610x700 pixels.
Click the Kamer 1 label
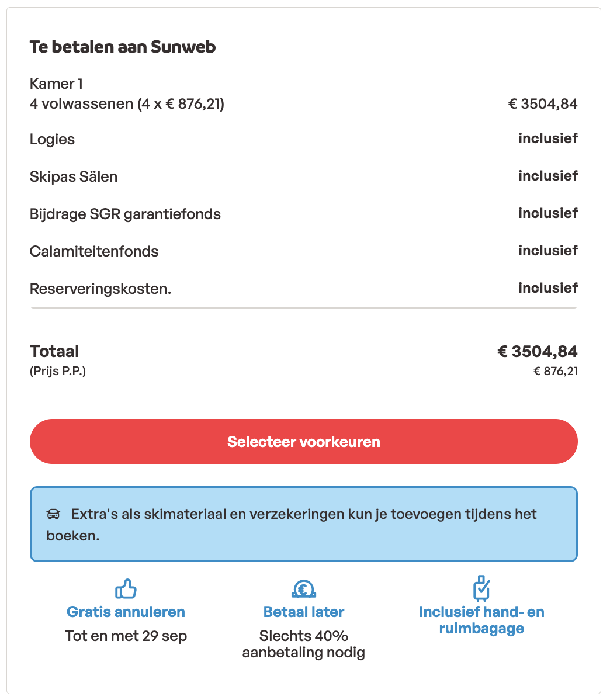(52, 84)
